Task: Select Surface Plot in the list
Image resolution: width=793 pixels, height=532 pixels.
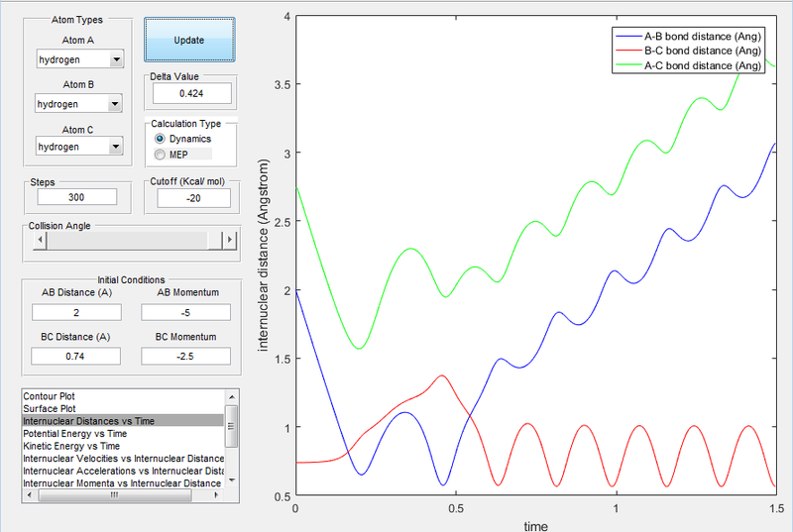Action: click(122, 409)
